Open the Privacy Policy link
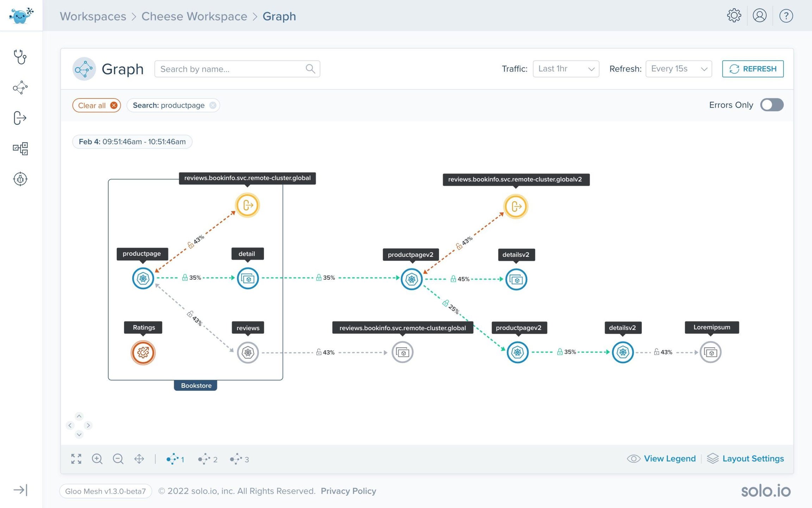 coord(348,491)
